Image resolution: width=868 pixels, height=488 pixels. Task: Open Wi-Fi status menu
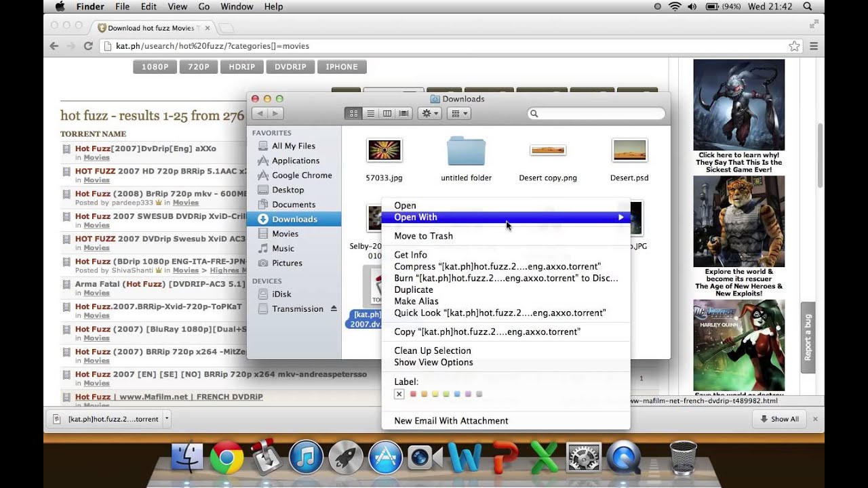[x=675, y=7]
